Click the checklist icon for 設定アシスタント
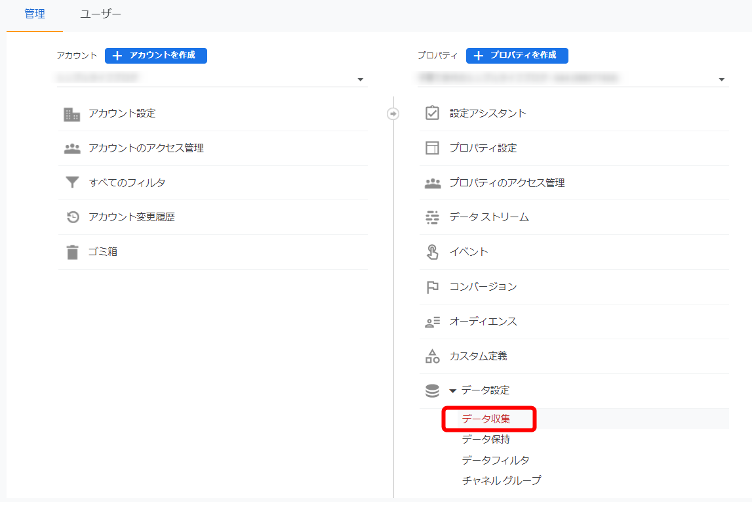Screen dimensions: 755x505 tap(432, 113)
